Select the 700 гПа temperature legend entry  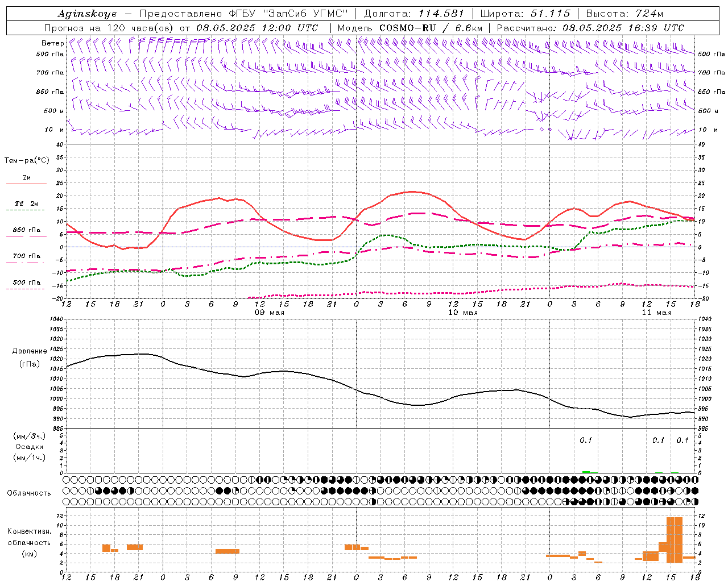coord(26,256)
